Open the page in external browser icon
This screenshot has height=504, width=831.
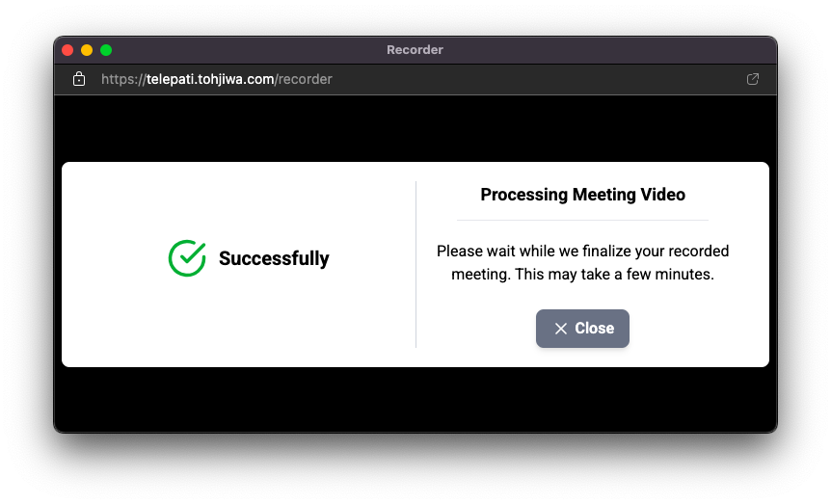pos(753,79)
